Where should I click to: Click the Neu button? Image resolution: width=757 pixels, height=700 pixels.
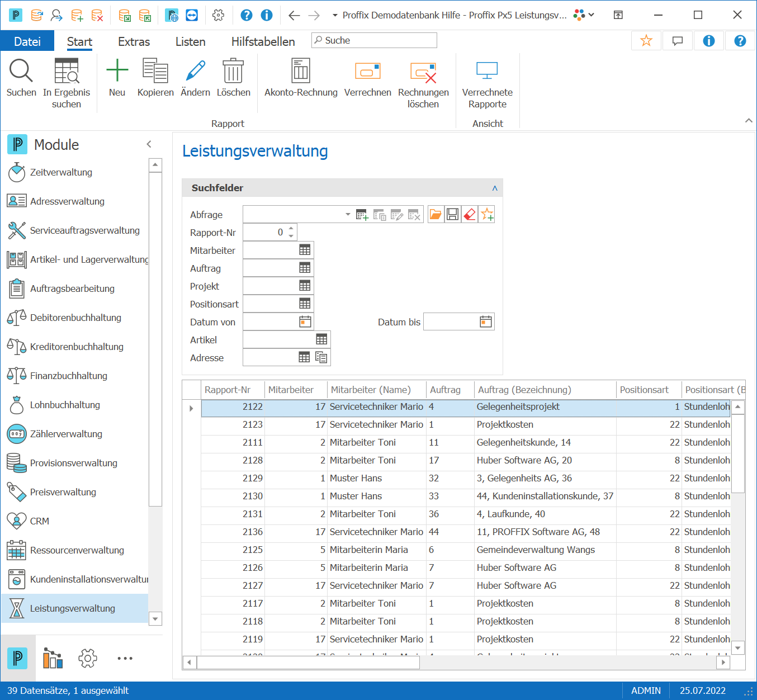(117, 78)
